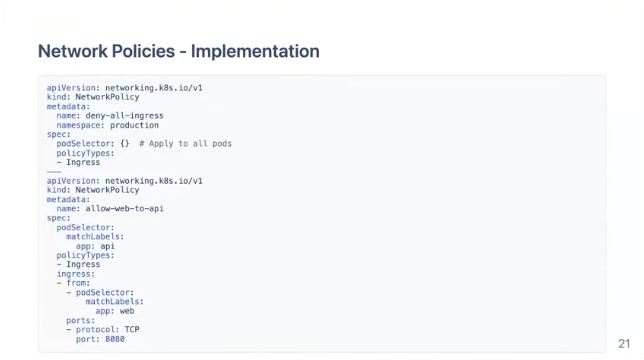Click the word Implementation in the title

point(255,51)
